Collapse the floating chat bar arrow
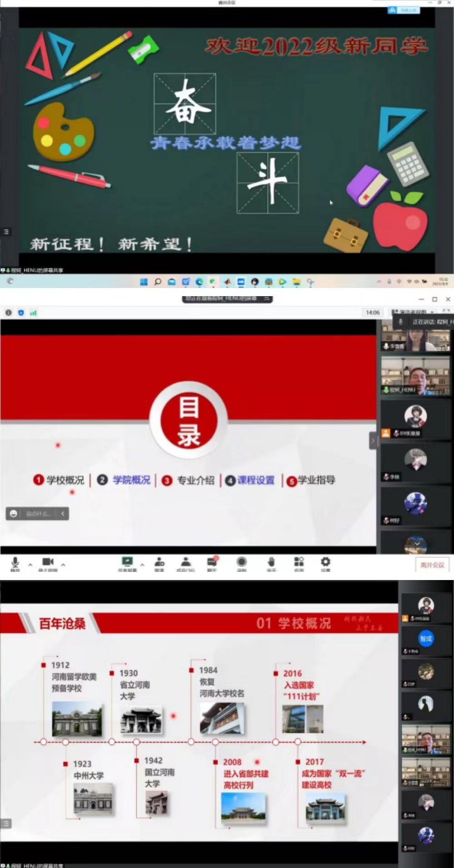This screenshot has height=868, width=454. coord(63,513)
